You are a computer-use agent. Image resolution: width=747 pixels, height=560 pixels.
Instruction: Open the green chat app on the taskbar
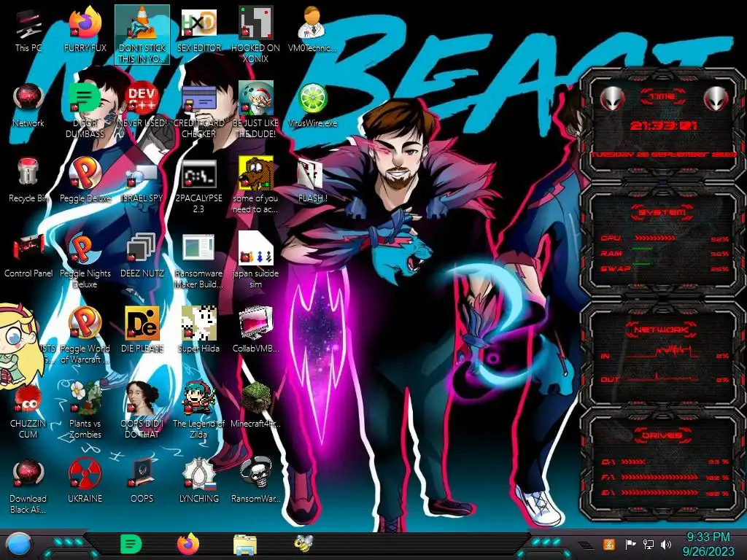(x=131, y=544)
